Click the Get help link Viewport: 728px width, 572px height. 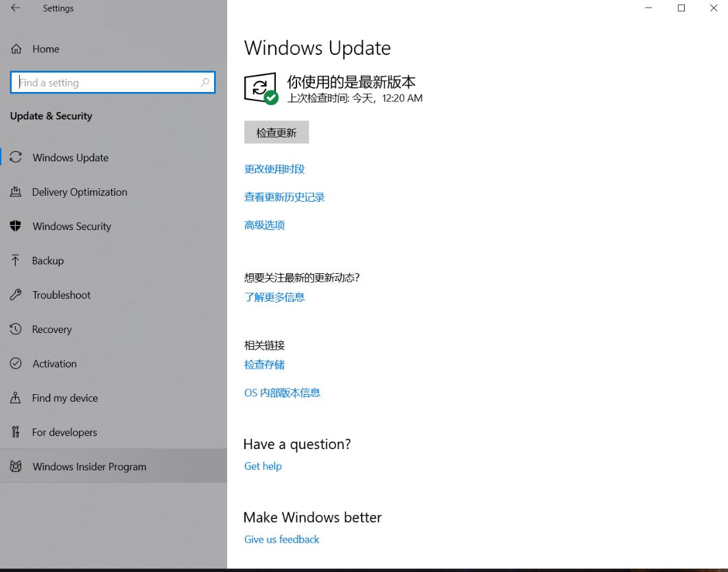pyautogui.click(x=263, y=466)
